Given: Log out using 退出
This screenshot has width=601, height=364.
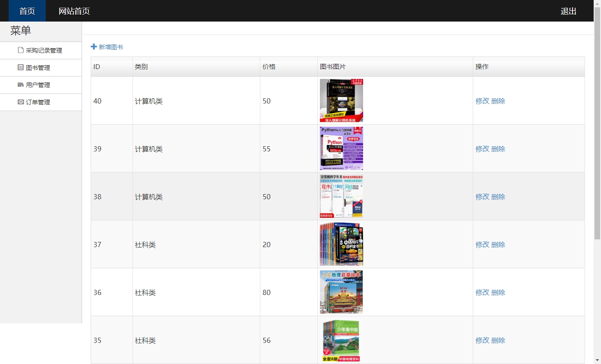Looking at the screenshot, I should pos(569,11).
